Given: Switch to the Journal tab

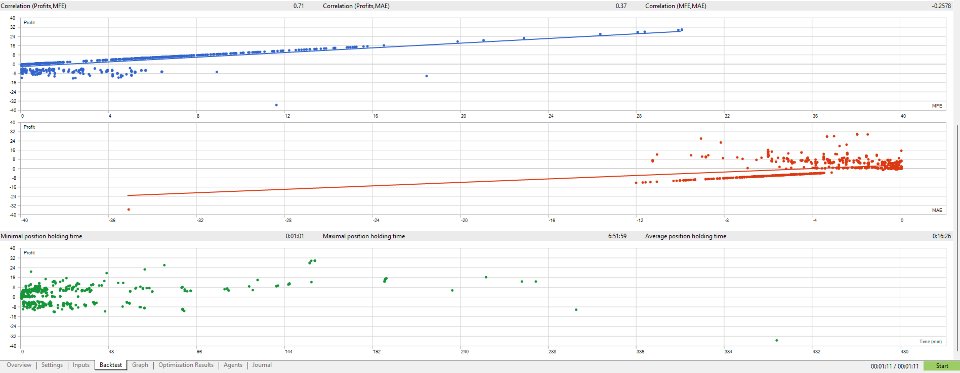Looking at the screenshot, I should [x=261, y=365].
